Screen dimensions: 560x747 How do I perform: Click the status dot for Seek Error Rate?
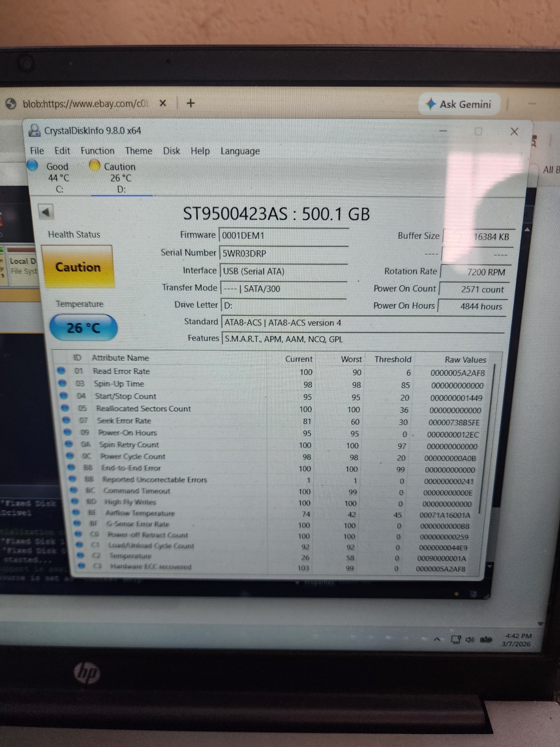click(67, 420)
